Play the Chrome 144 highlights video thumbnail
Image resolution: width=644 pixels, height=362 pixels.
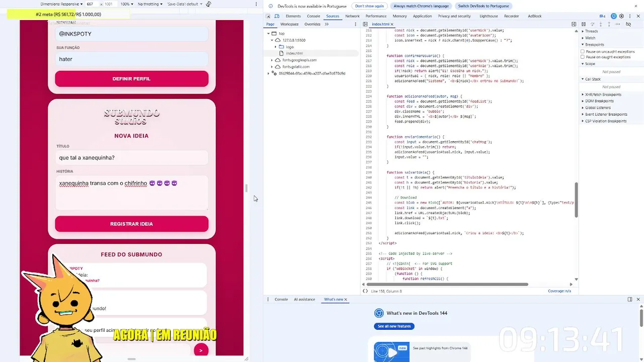391,352
